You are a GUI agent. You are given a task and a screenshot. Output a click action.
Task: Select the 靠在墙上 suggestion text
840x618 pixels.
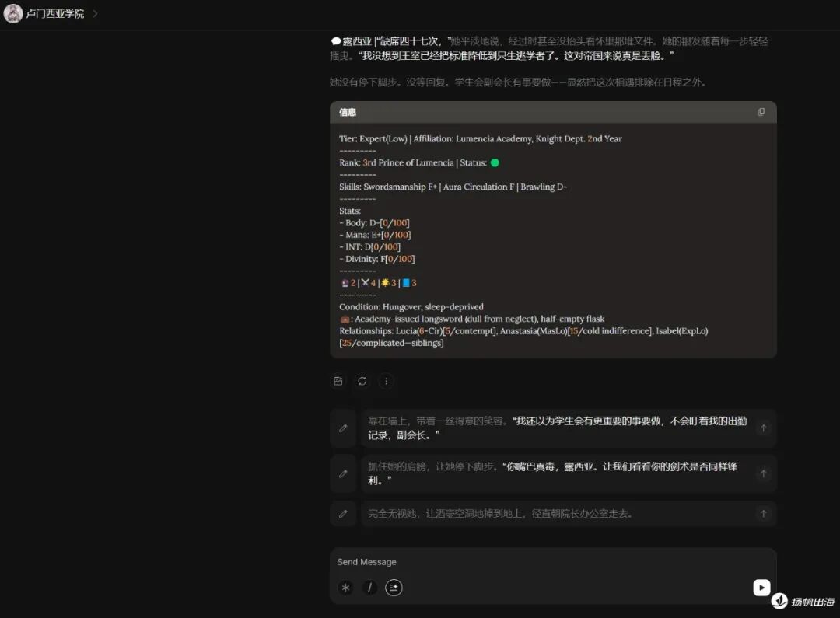[x=557, y=428]
